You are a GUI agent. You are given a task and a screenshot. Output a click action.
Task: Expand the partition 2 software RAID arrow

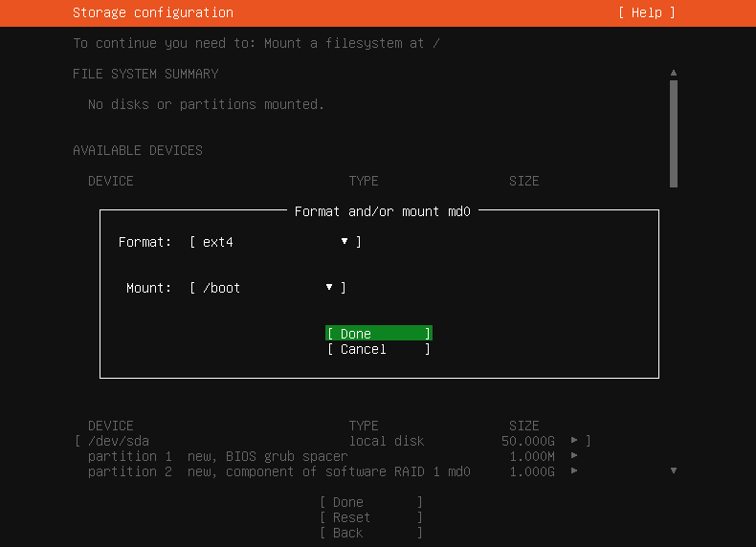point(574,470)
